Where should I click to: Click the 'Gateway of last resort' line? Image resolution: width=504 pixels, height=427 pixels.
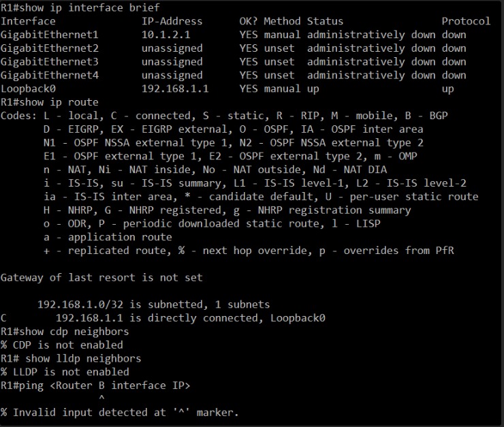pyautogui.click(x=101, y=277)
